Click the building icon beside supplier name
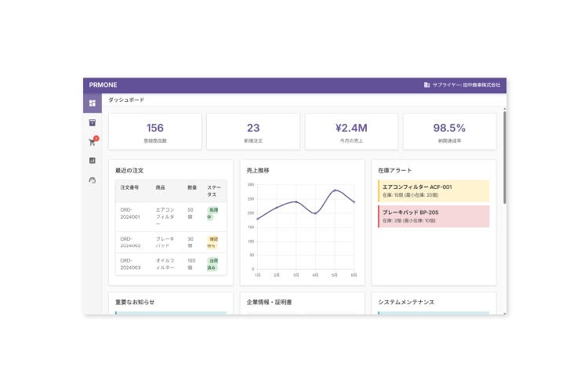Image resolution: width=588 pixels, height=392 pixels. [x=426, y=85]
